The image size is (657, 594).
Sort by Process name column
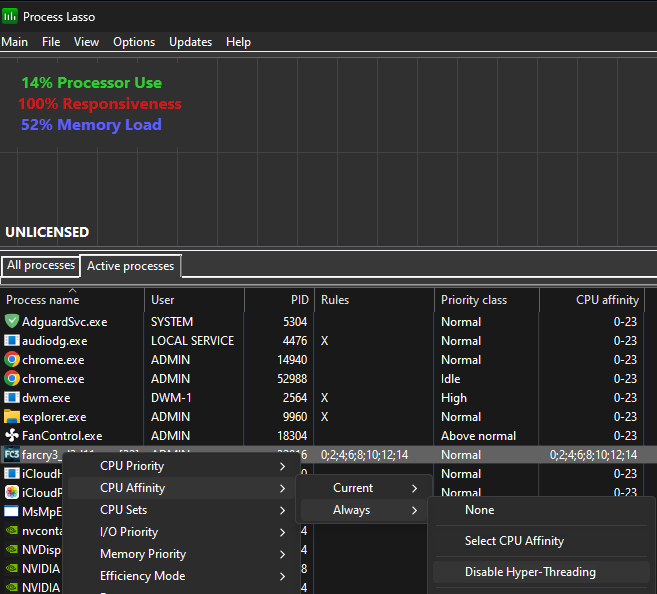(72, 300)
